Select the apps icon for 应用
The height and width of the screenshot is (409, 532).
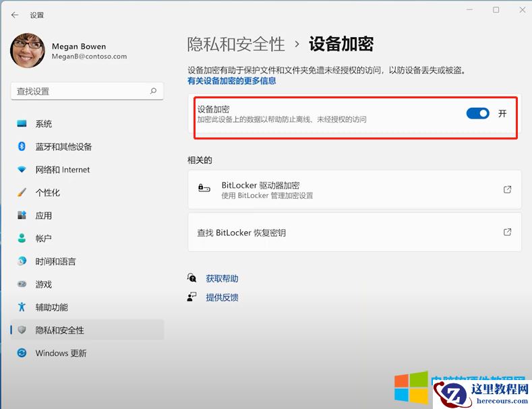[22, 215]
